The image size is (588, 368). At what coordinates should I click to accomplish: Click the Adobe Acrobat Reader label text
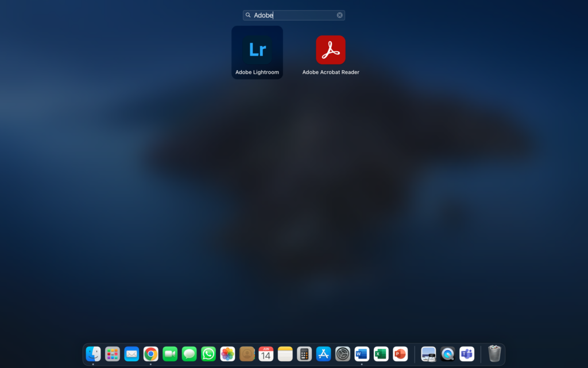(331, 72)
